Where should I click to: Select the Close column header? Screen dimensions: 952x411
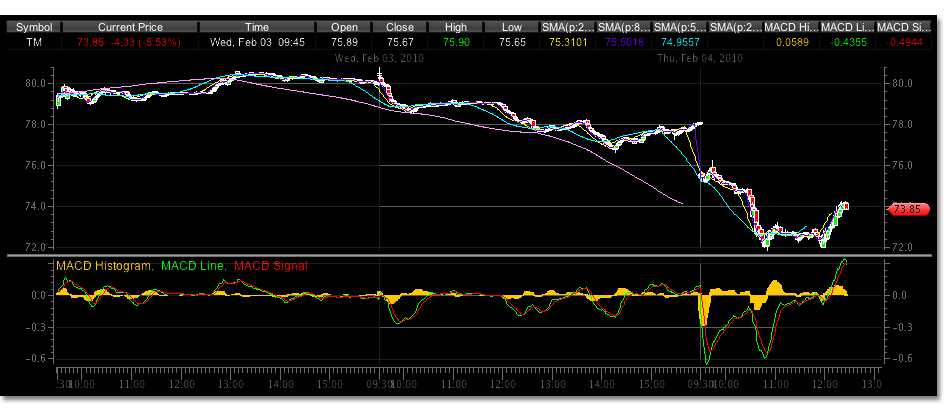pyautogui.click(x=399, y=27)
